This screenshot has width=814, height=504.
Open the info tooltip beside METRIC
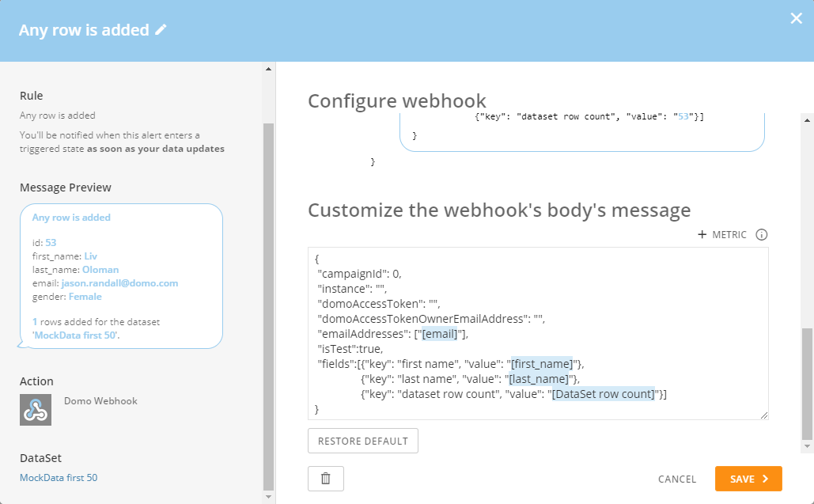761,234
